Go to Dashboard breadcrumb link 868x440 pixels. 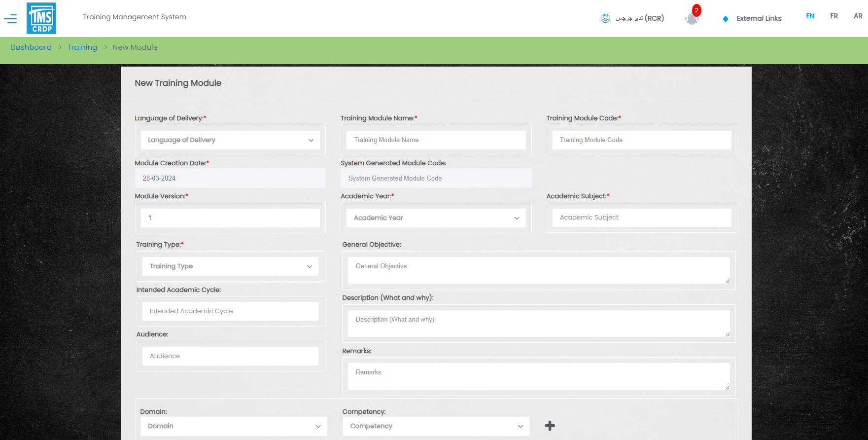tap(31, 47)
